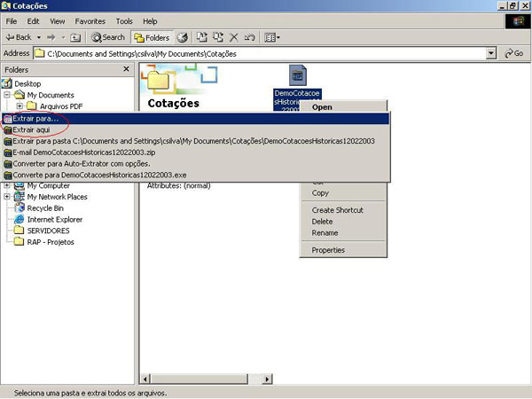
Task: Expand the Arquivos PDF tree node
Action: click(20, 106)
